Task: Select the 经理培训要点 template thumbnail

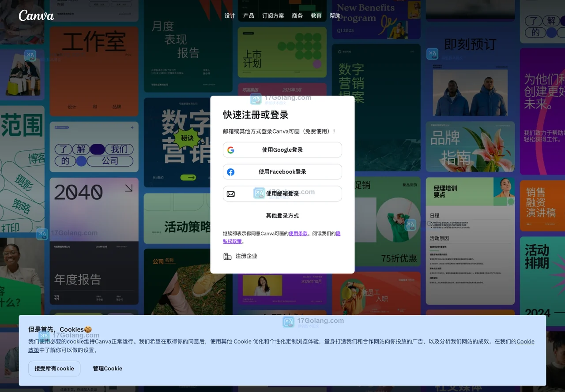Action: coord(470,241)
